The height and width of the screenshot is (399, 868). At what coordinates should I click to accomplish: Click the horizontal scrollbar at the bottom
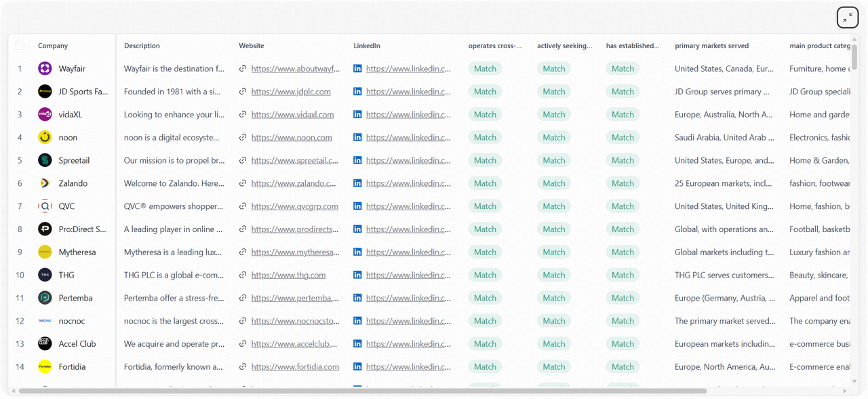point(362,392)
